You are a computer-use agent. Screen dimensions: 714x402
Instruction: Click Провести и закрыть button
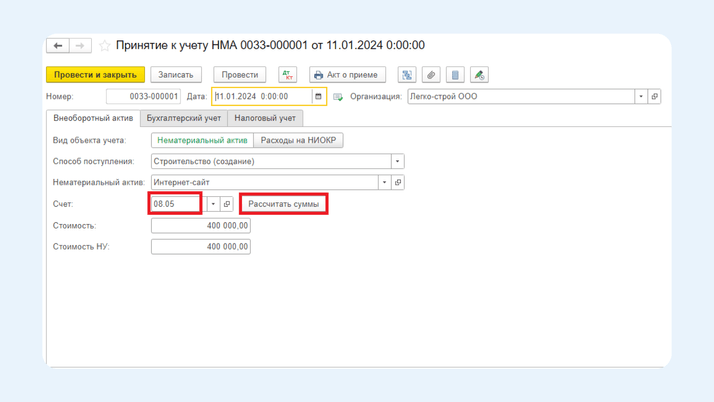tap(95, 75)
